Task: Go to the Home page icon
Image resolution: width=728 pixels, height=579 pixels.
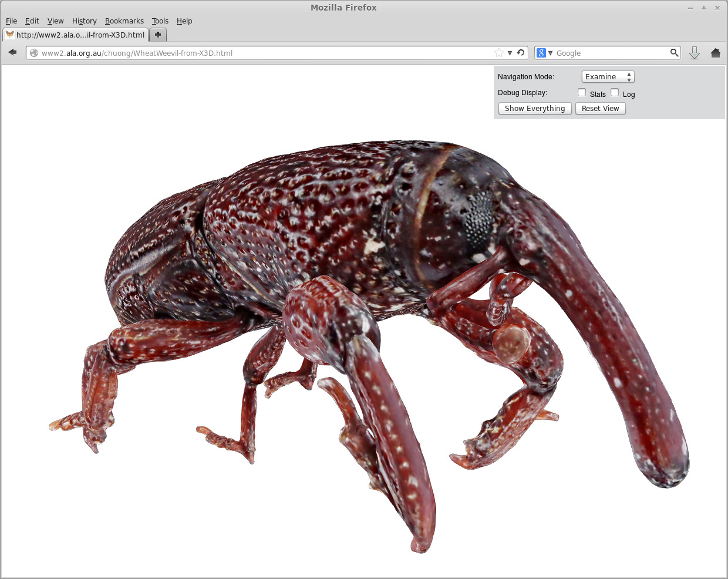Action: point(715,53)
